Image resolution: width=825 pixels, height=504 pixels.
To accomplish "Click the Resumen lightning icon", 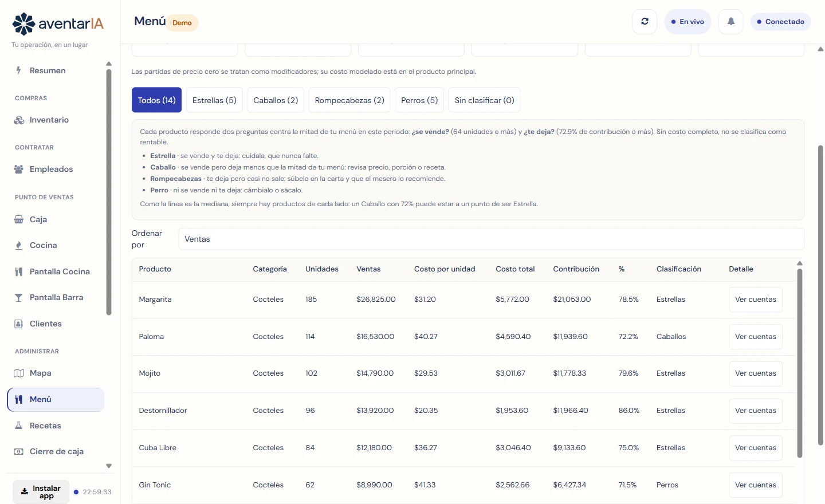I will tap(19, 70).
